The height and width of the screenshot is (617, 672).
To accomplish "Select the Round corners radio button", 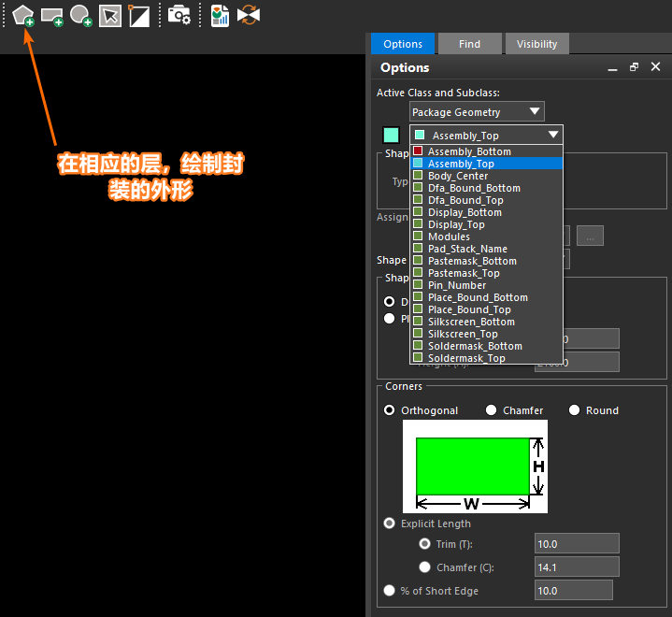I will point(575,410).
